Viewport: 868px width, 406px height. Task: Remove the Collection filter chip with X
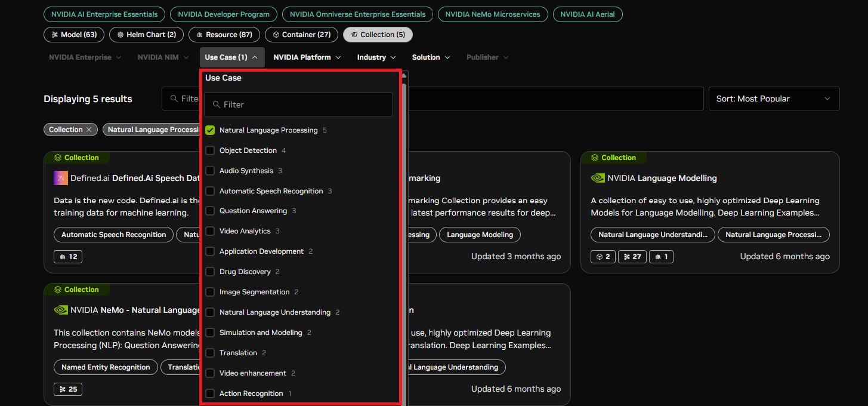[89, 130]
